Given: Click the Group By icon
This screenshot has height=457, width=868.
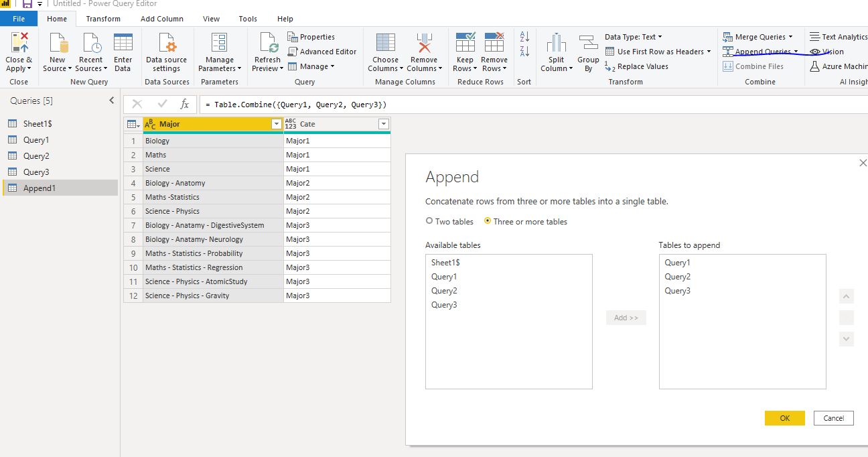Looking at the screenshot, I should tap(588, 42).
